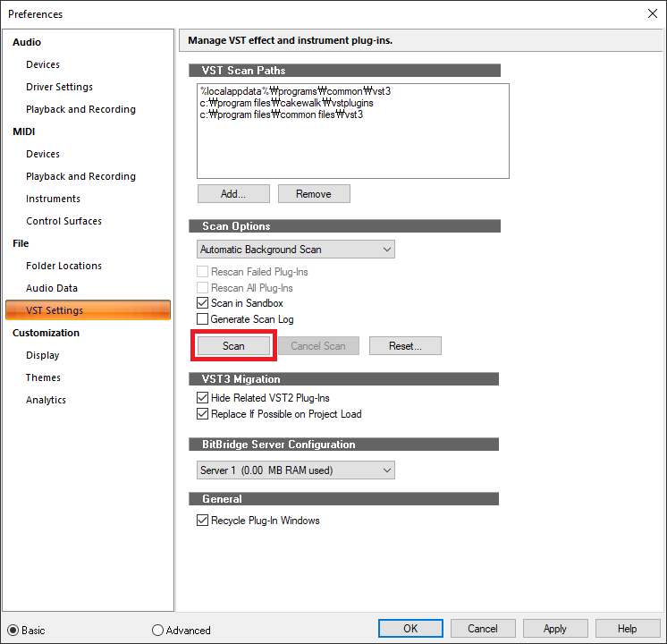Click Cancel at dialog bottom

point(483,628)
